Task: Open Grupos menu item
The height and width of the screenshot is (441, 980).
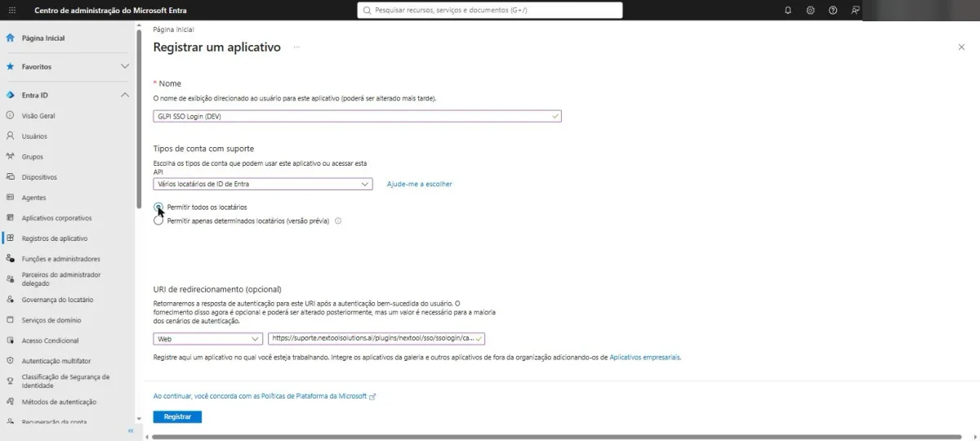Action: pyautogui.click(x=33, y=157)
